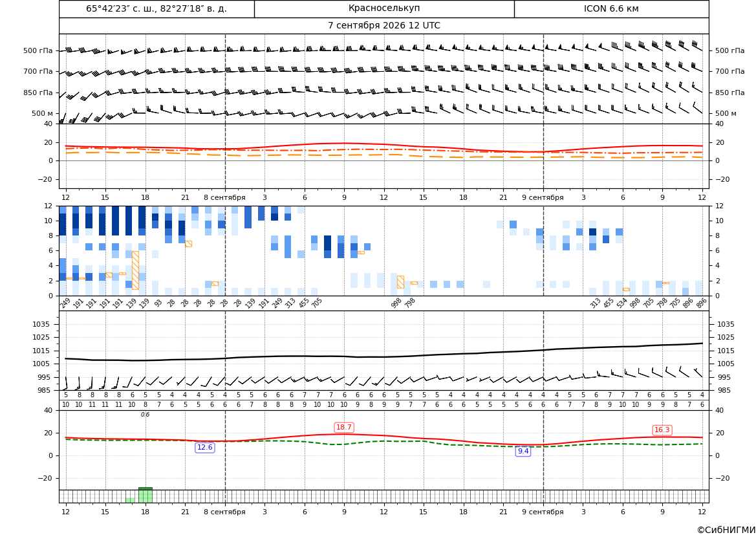Click the ICON 6.6 км model header
The width and height of the screenshot is (756, 535).
tap(611, 8)
